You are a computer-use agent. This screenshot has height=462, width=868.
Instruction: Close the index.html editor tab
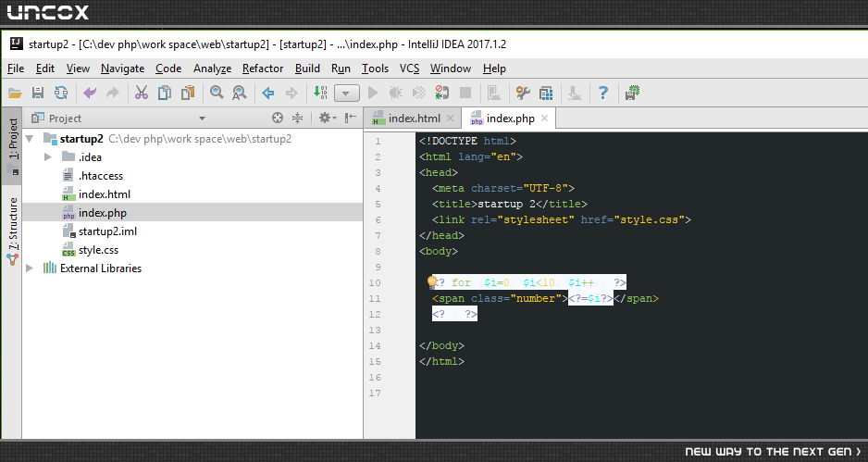pos(451,118)
